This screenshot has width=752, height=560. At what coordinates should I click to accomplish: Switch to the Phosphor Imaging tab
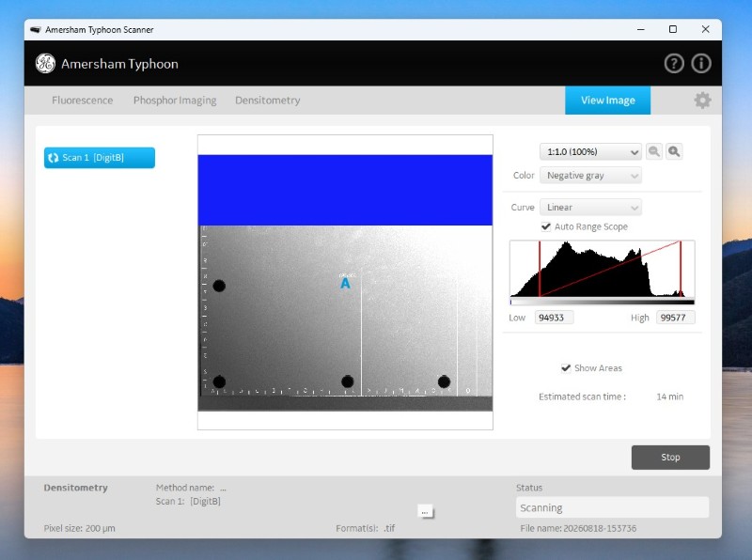[175, 101]
